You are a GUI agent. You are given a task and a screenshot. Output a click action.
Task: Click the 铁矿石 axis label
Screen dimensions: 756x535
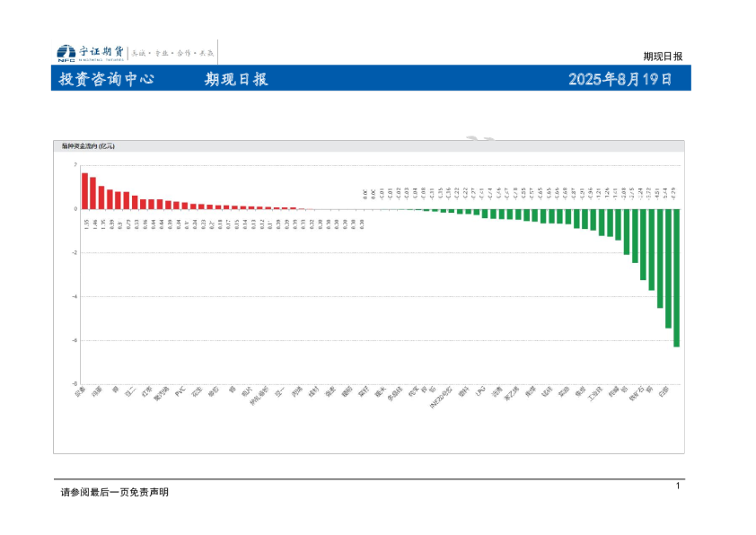(636, 393)
